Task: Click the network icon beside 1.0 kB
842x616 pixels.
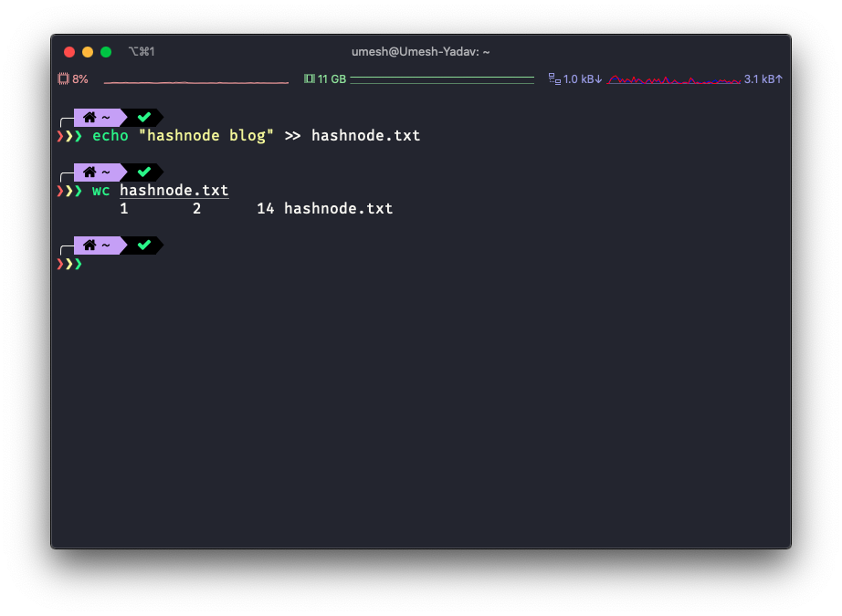Action: pyautogui.click(x=554, y=79)
